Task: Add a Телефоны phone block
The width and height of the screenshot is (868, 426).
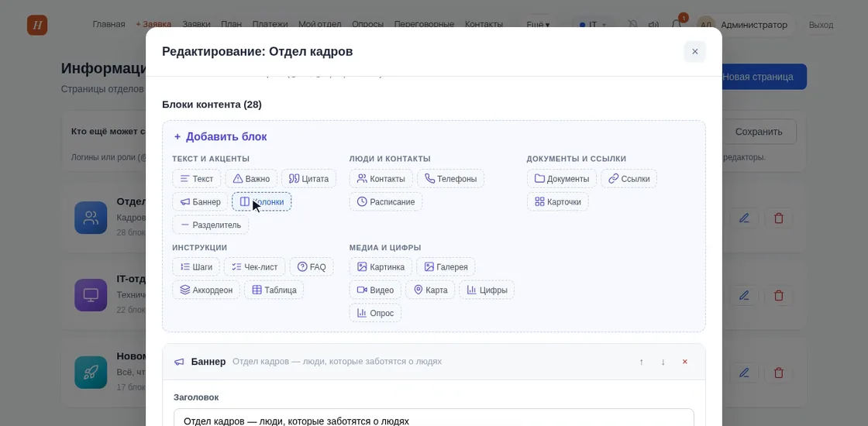Action: pyautogui.click(x=450, y=179)
